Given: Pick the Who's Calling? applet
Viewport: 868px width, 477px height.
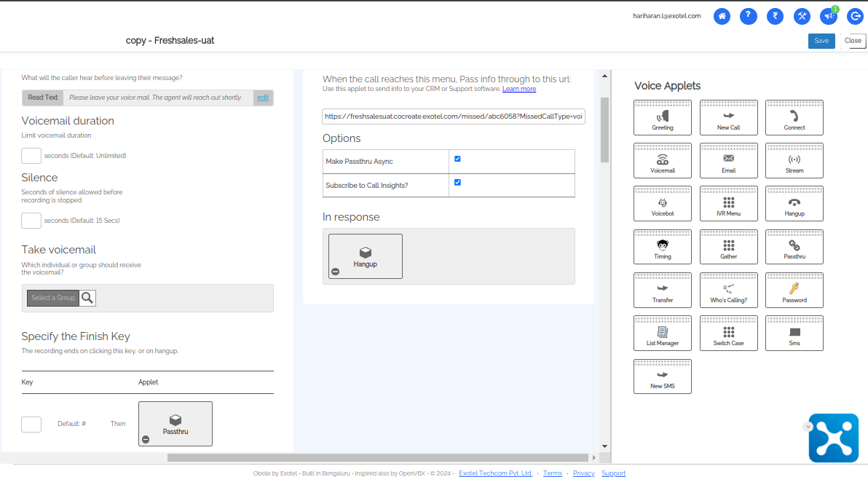Looking at the screenshot, I should [728, 290].
